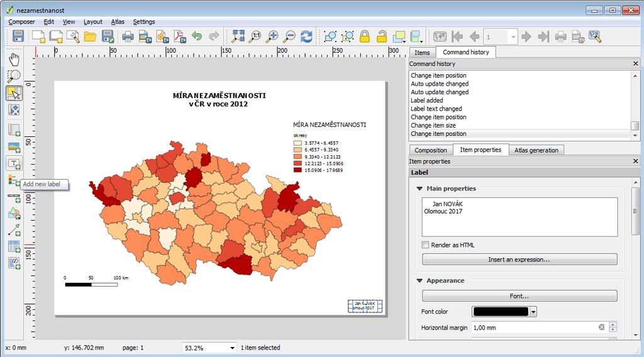This screenshot has width=644, height=357.
Task: Switch to the Atlas generation tab
Action: pos(536,150)
